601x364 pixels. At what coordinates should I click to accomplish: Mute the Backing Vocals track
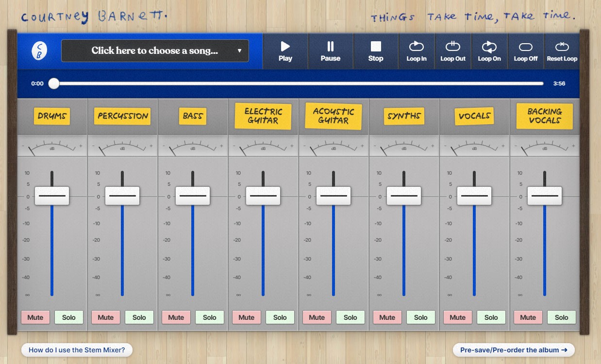click(x=528, y=317)
